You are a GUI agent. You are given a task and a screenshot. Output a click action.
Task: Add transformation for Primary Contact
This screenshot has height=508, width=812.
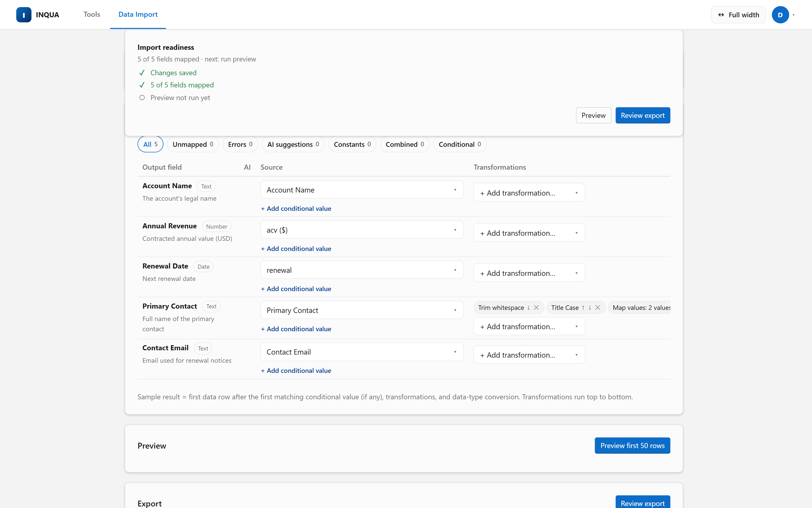click(x=529, y=326)
